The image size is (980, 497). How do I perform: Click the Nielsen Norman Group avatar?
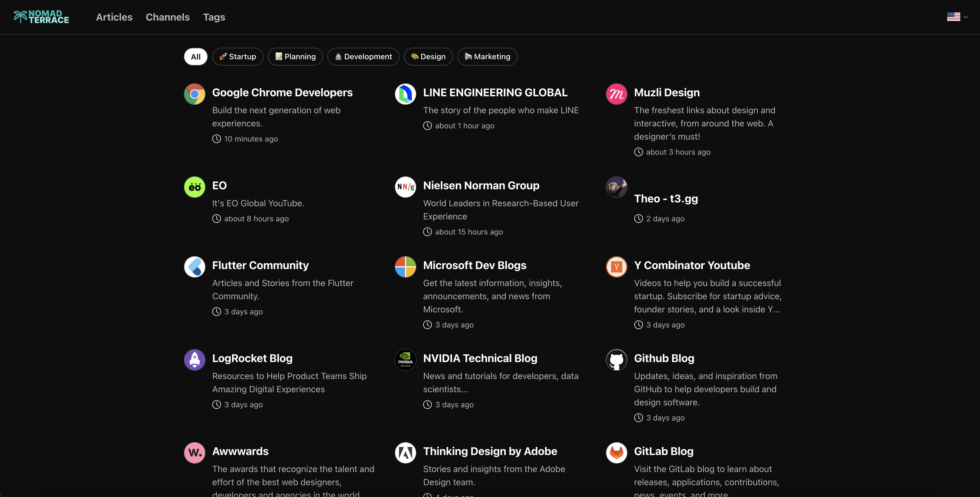pos(406,187)
